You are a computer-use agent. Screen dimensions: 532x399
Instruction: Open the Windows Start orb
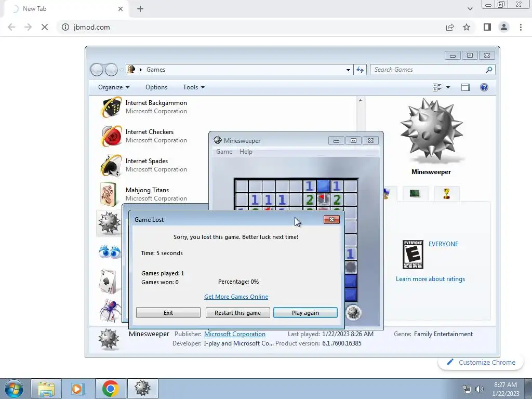(x=14, y=389)
